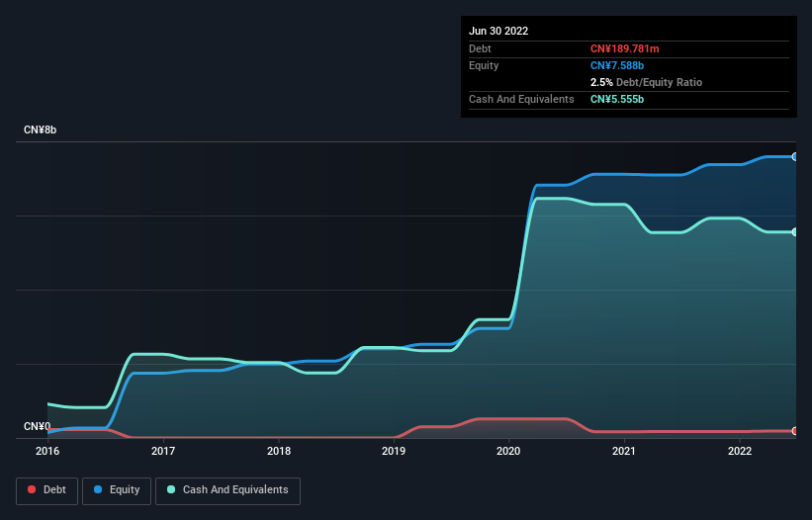Click the CN¥7.588b equity value

point(617,65)
